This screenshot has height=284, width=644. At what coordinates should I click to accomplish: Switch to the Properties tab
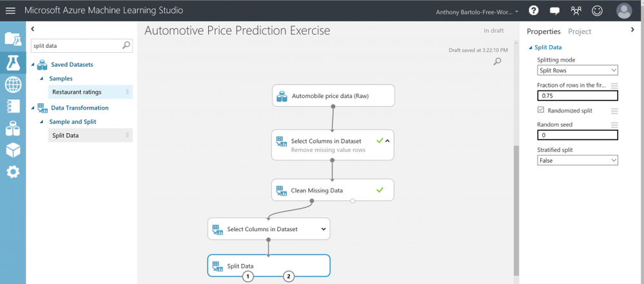click(543, 31)
